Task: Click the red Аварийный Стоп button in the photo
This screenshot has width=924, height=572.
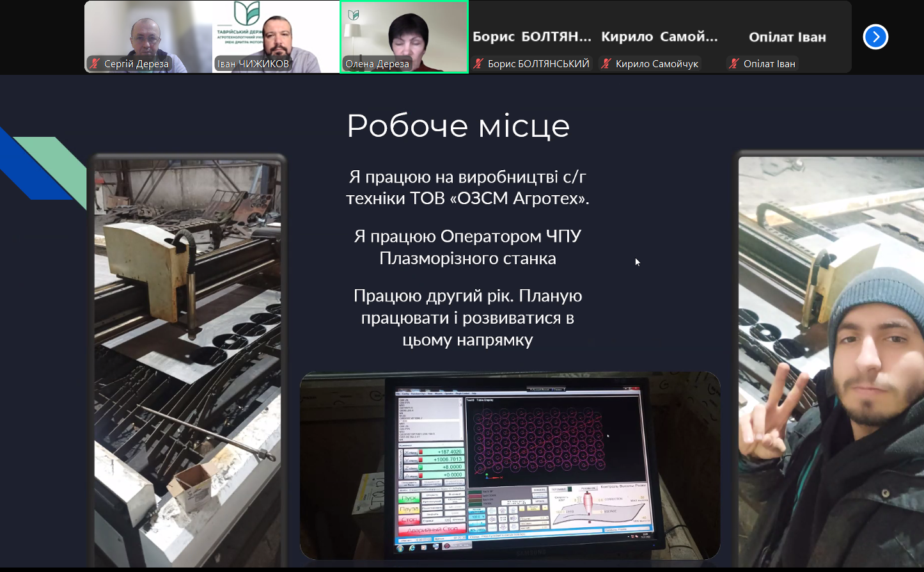Action: pyautogui.click(x=433, y=530)
